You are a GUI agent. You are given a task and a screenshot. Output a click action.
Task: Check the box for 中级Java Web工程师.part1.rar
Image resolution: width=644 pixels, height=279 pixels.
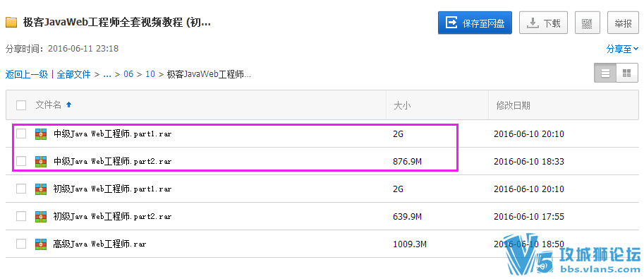21,133
